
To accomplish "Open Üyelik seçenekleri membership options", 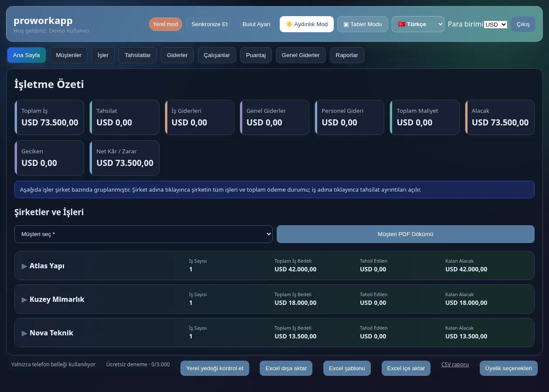I will pos(508,368).
